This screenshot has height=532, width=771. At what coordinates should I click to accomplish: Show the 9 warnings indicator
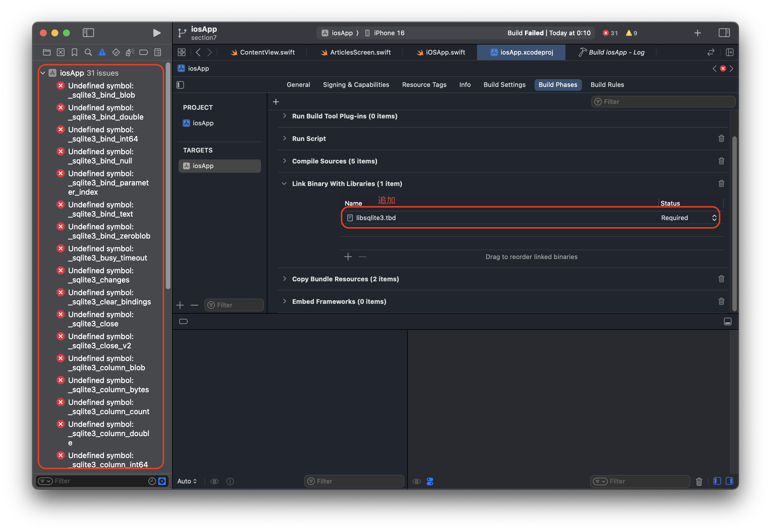point(632,33)
